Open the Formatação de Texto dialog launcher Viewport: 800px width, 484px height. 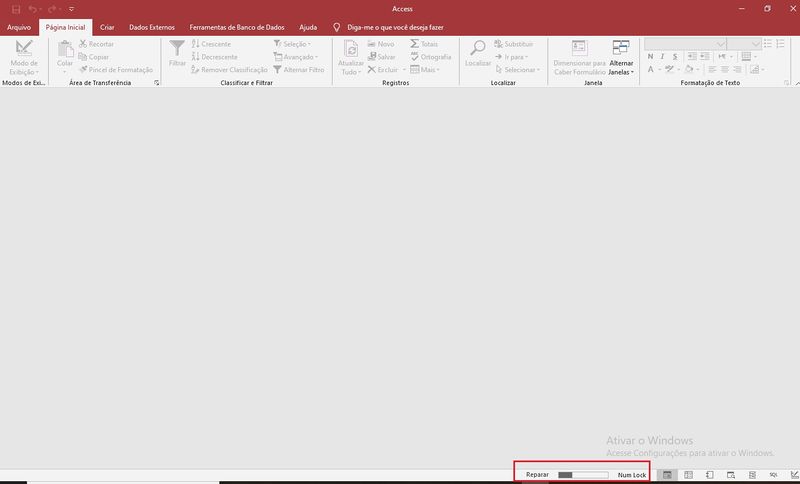tap(786, 83)
